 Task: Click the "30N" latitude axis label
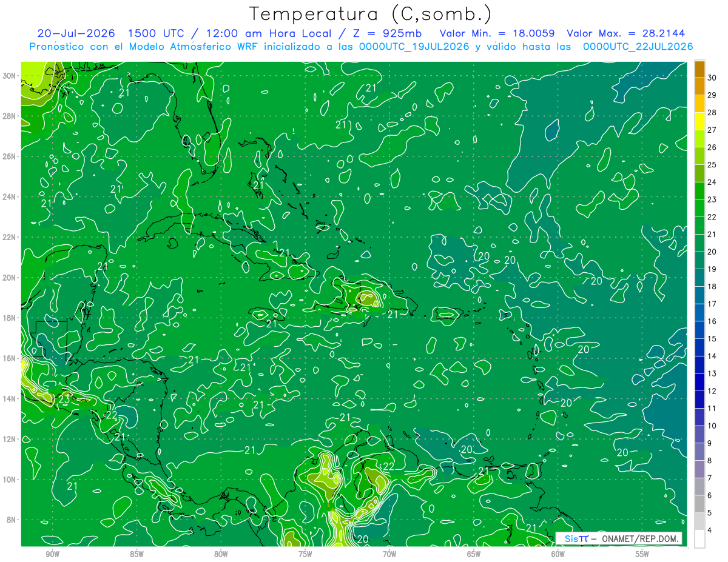(9, 76)
